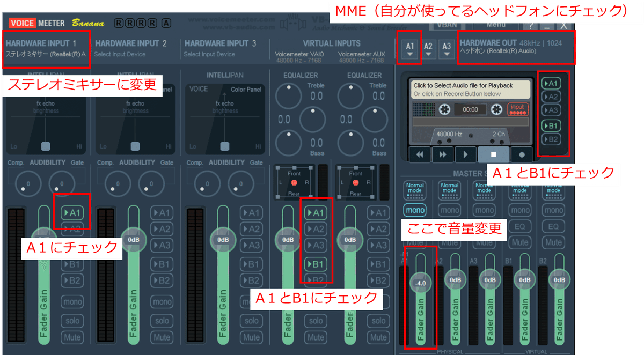Viewport: 644px width, 355px height.
Task: Open the Menu button
Action: (496, 25)
